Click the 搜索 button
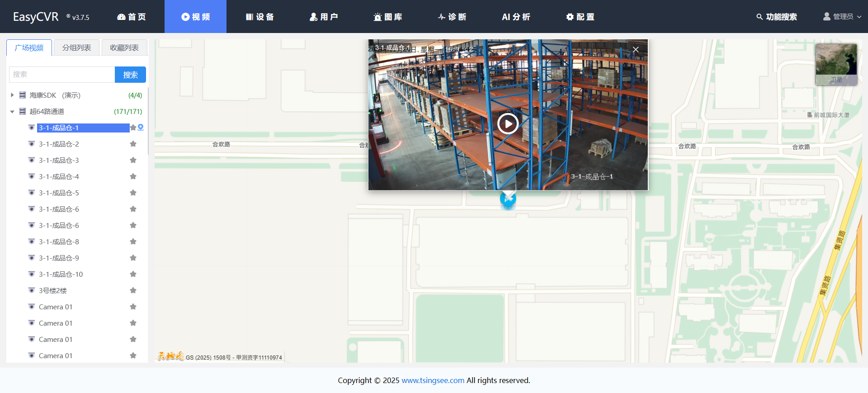The image size is (868, 393). [x=130, y=75]
